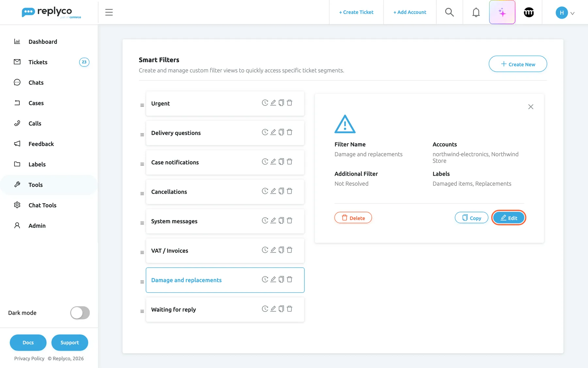Copy the Case notifications filter icon
588x368 pixels.
pos(281,162)
